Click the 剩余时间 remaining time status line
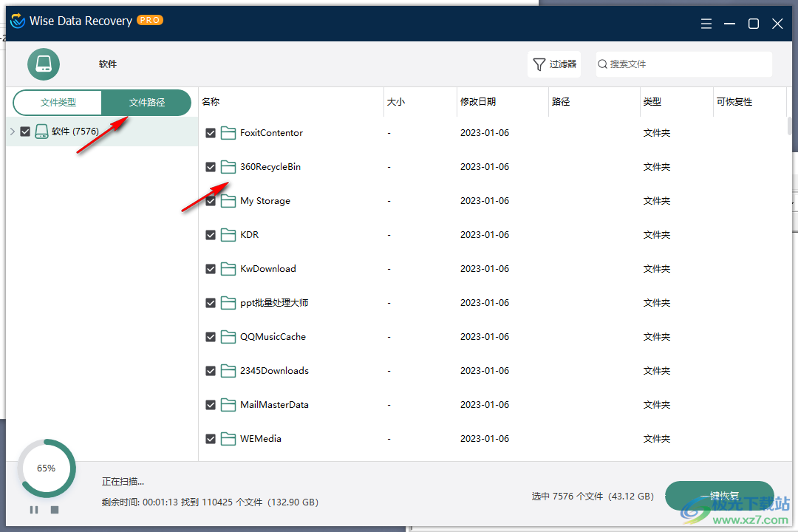 [210, 502]
